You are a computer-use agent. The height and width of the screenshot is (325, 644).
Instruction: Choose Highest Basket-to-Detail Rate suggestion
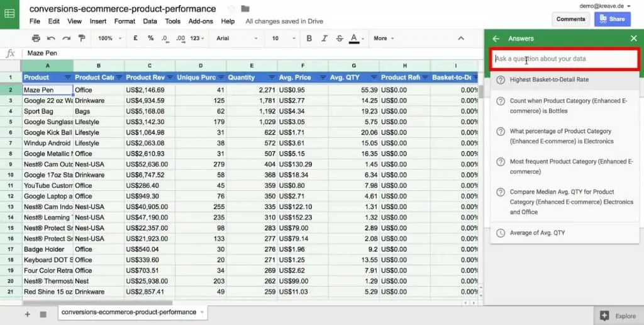[x=565, y=80]
